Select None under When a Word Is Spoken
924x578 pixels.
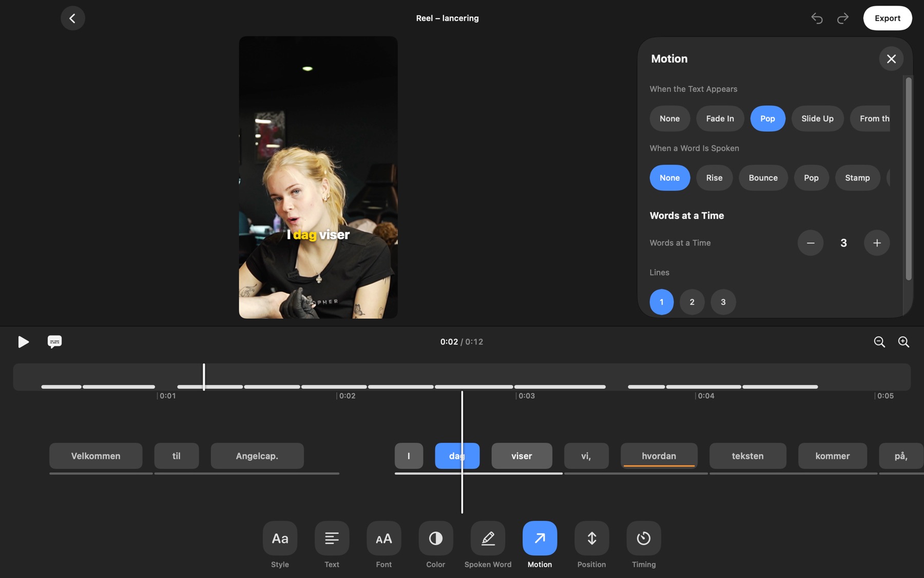[669, 178]
